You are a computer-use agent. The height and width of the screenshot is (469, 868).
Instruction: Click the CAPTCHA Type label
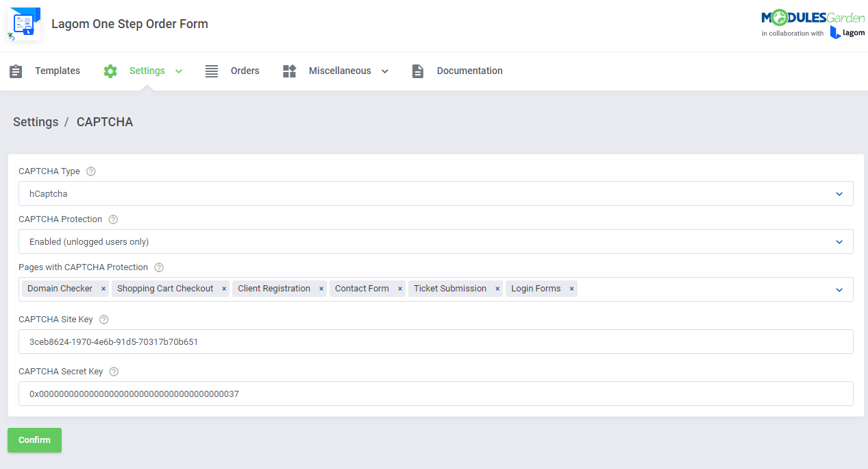[49, 171]
